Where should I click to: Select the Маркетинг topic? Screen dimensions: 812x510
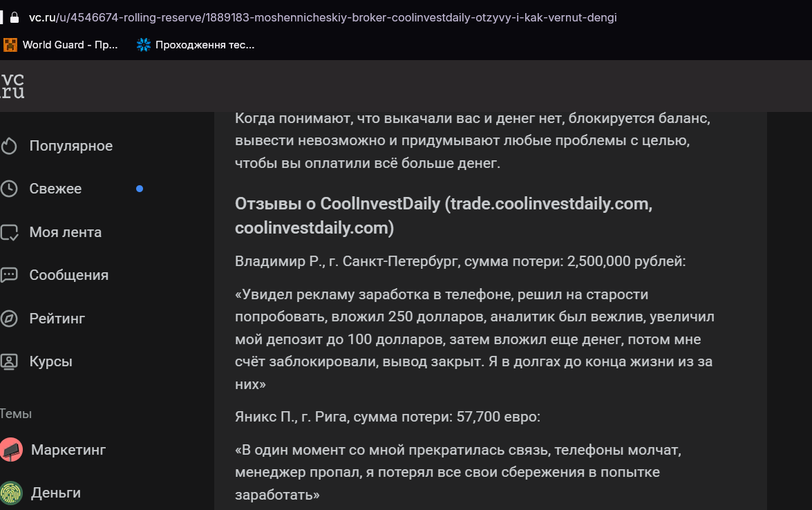[68, 450]
